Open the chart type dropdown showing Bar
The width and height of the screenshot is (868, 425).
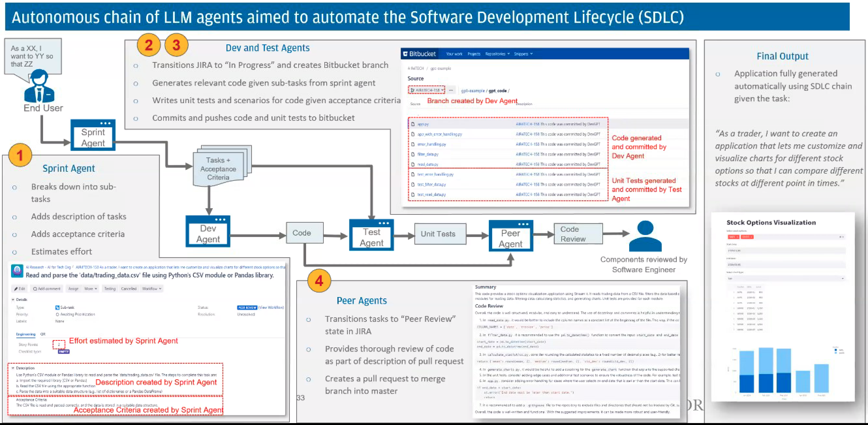[786, 278]
